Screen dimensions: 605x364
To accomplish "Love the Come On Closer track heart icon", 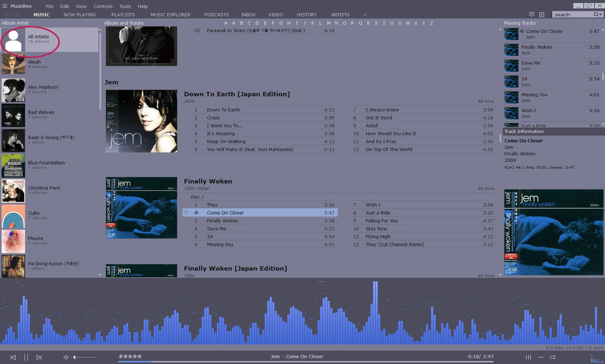I will point(186,213).
